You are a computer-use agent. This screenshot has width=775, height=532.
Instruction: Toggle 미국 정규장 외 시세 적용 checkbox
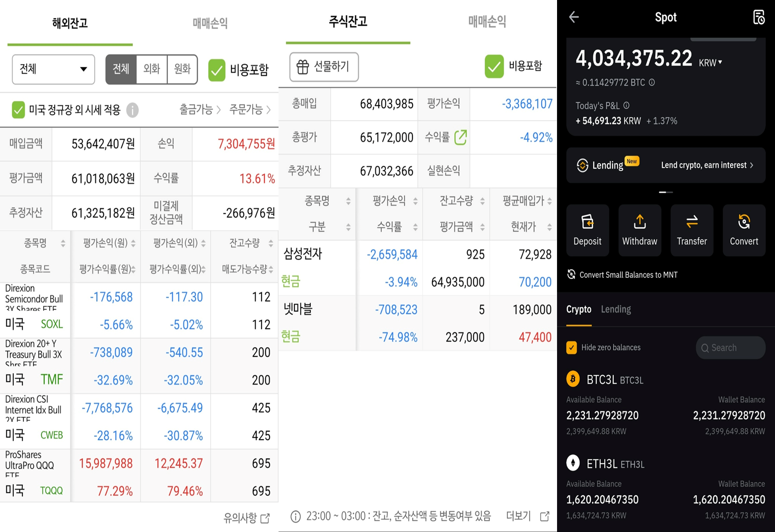(x=18, y=110)
